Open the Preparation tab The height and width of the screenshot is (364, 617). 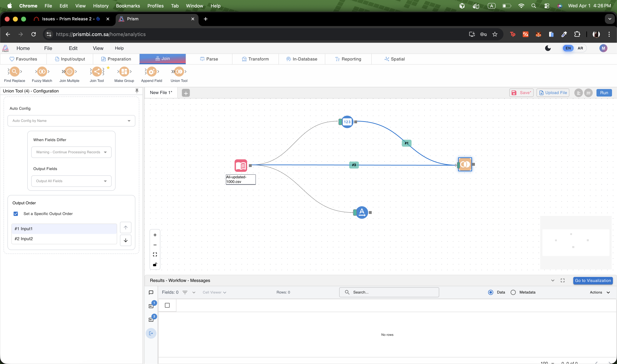(116, 59)
